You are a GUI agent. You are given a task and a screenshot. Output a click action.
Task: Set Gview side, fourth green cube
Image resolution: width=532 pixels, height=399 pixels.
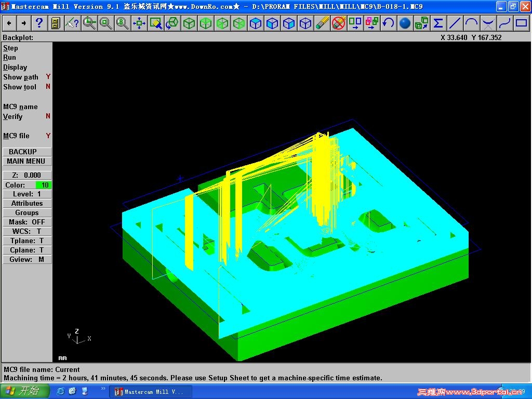[239, 23]
